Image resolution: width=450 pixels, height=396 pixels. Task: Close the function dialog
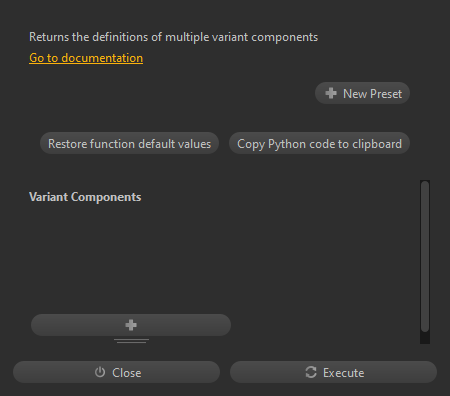(116, 372)
